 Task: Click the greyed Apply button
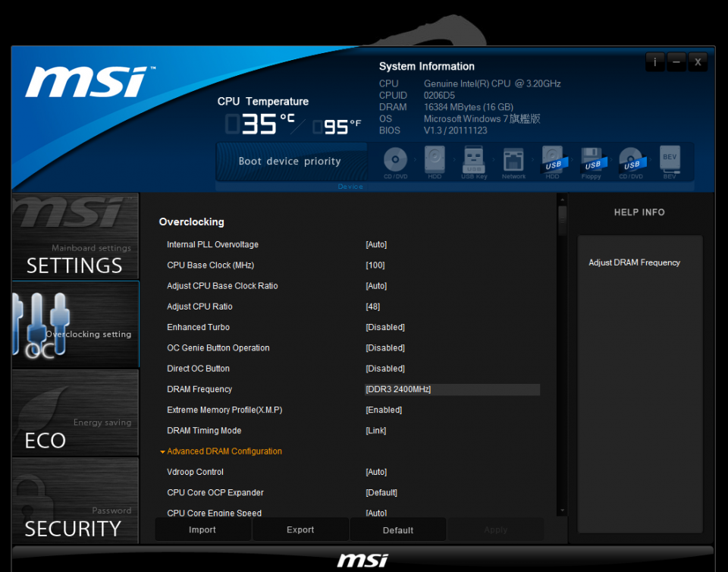tap(495, 530)
